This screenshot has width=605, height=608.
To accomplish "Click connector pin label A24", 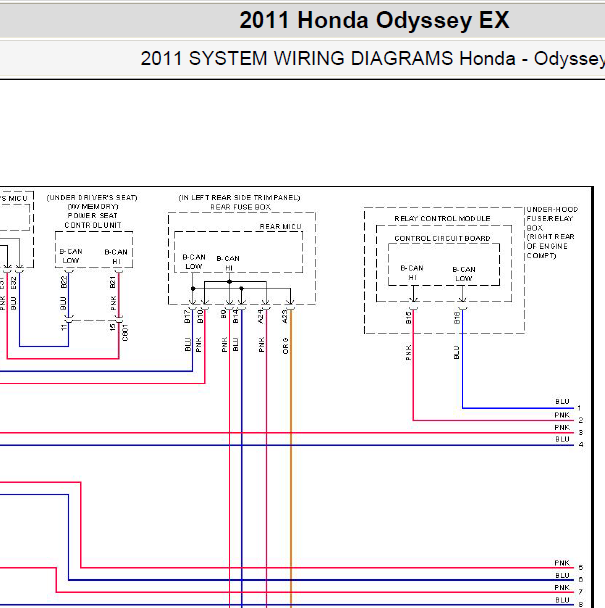I will (x=261, y=317).
